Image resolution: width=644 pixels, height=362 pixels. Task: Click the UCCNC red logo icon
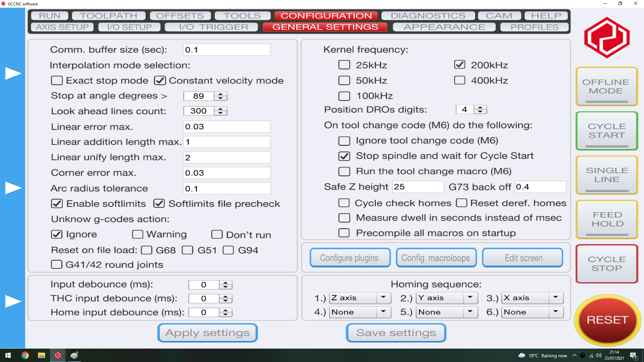pos(606,38)
